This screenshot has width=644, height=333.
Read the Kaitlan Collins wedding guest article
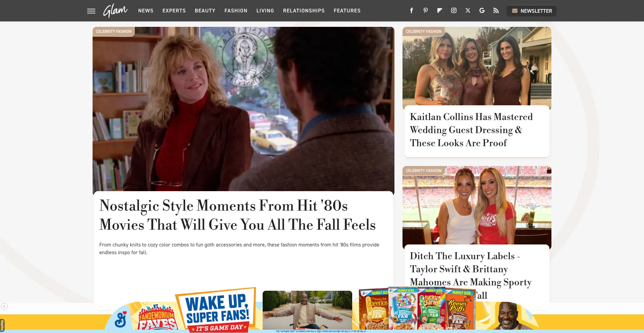pyautogui.click(x=471, y=130)
